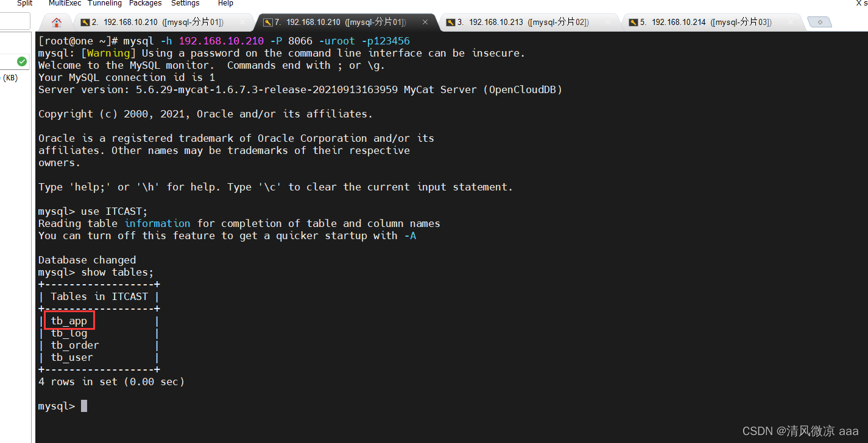The image size is (868, 443).
Task: Click the '-p123456' password argument
Action: point(386,41)
